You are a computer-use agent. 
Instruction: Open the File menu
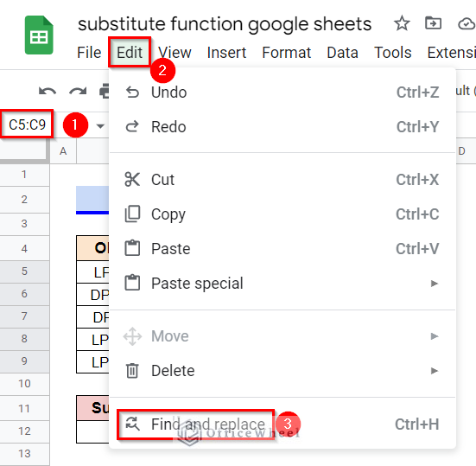pos(89,53)
